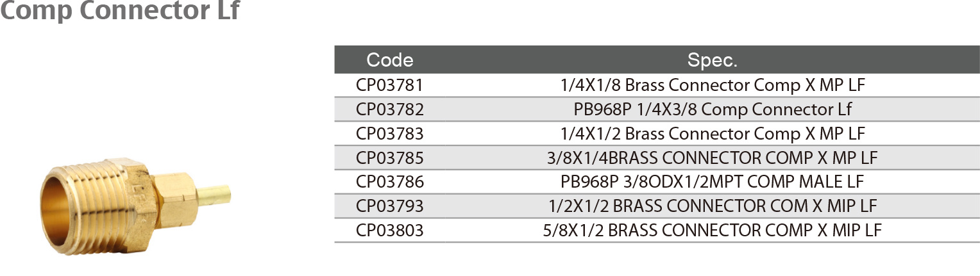
Task: Click product code CP03803
Action: (x=390, y=231)
